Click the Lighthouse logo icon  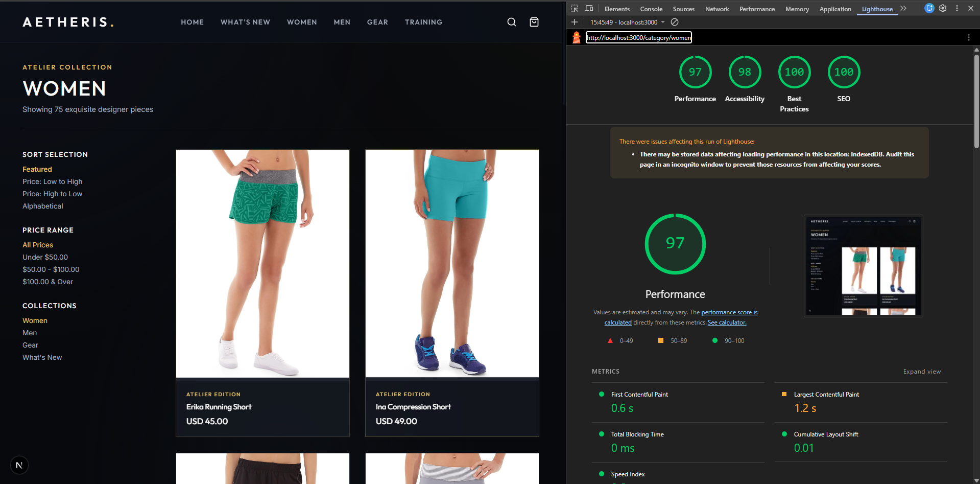tap(577, 37)
